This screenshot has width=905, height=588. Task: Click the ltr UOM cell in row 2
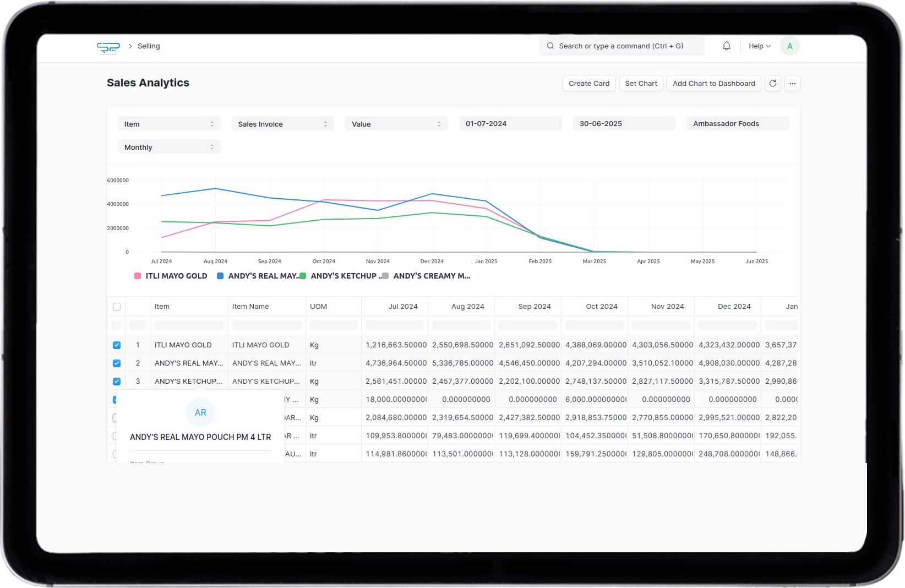tap(334, 363)
